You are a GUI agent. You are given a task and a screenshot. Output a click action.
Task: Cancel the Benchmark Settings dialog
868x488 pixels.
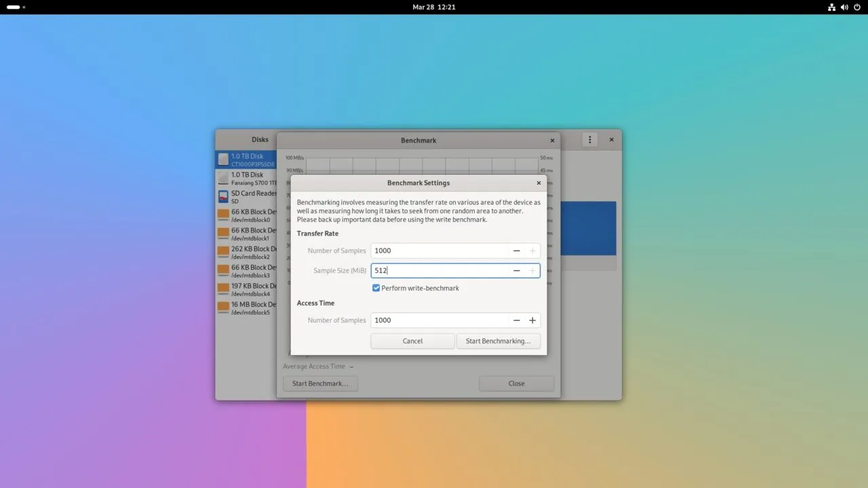coord(412,341)
